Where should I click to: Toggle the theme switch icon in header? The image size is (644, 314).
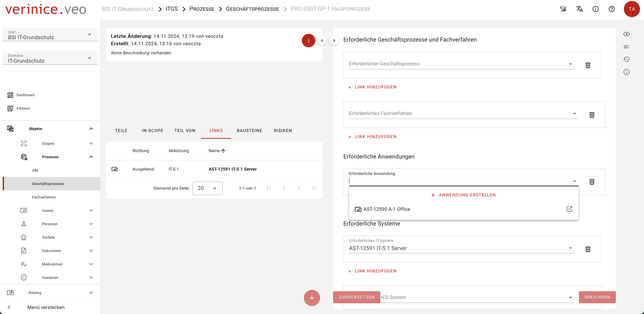point(563,9)
